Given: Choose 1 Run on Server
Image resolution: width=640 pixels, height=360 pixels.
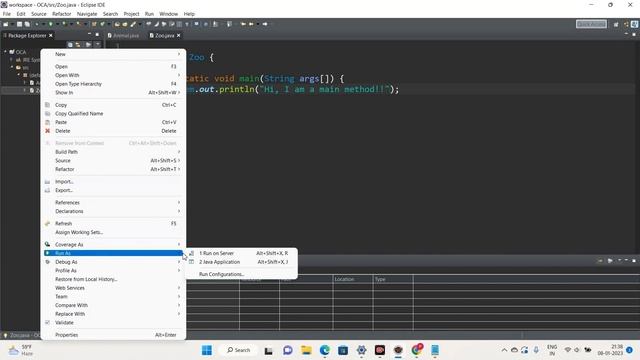Looking at the screenshot, I should pos(241,253).
